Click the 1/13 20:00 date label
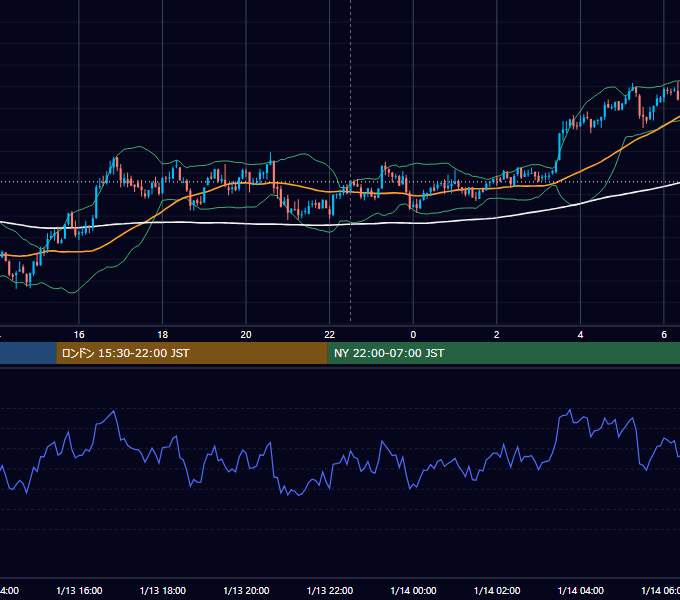 246,590
